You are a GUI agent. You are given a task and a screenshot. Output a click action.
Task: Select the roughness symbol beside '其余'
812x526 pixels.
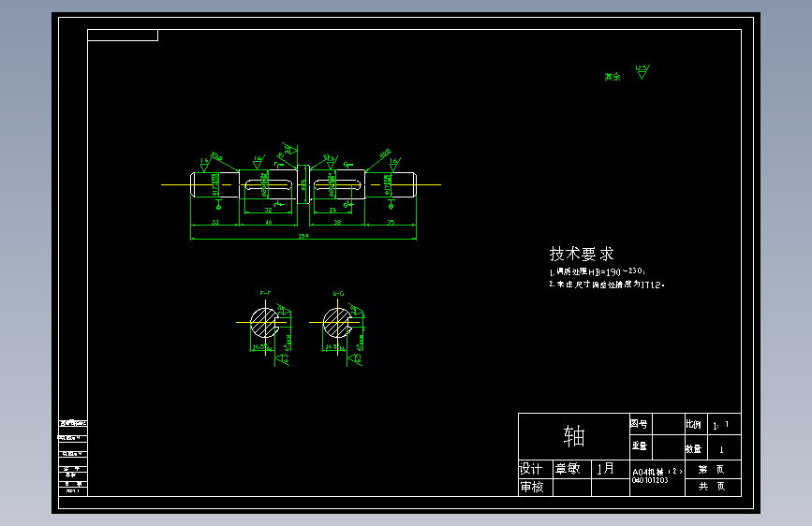point(642,72)
